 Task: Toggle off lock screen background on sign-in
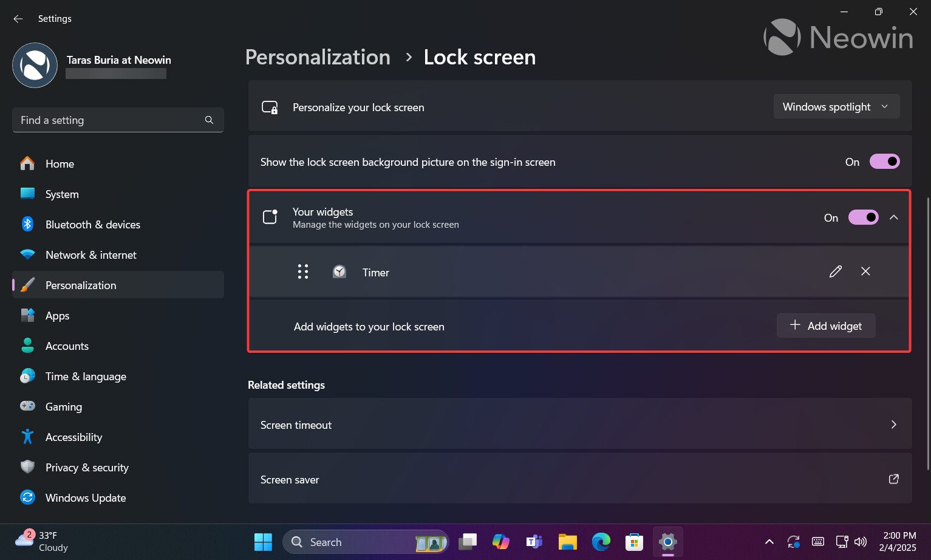pyautogui.click(x=884, y=162)
